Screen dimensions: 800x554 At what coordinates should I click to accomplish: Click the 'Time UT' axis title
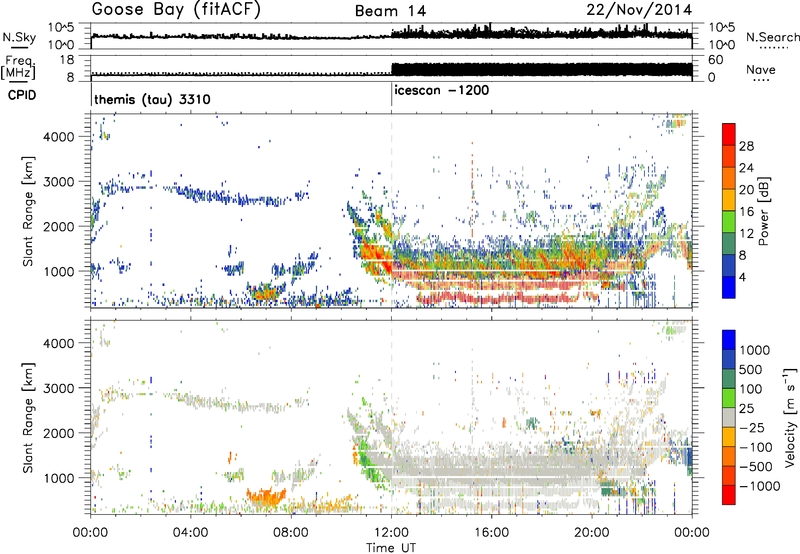coord(391,548)
